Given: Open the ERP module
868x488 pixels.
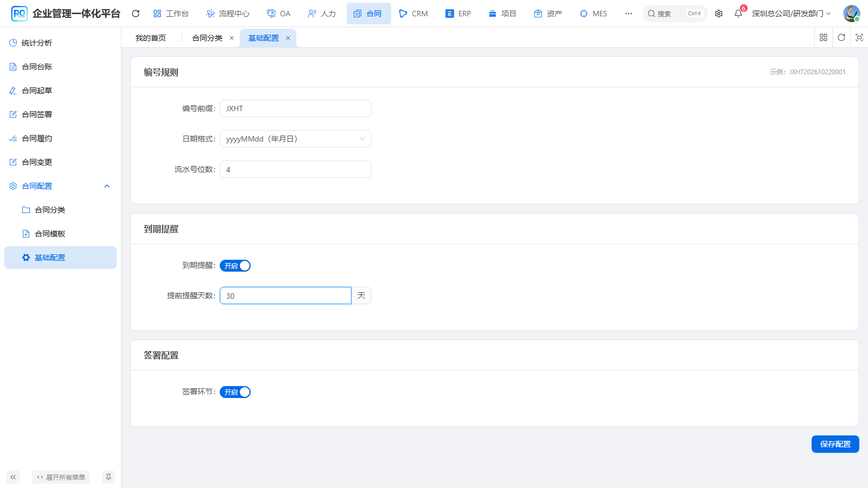Looking at the screenshot, I should click(458, 14).
